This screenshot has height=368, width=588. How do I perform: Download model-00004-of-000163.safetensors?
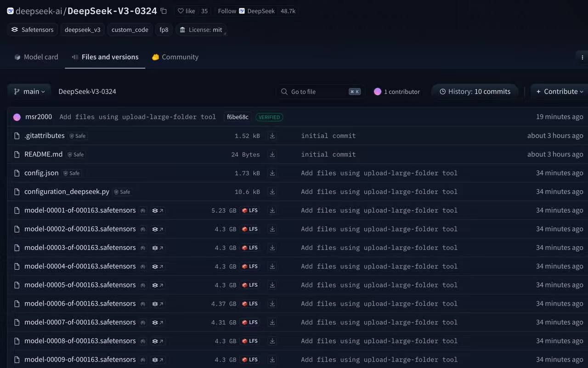pos(272,266)
